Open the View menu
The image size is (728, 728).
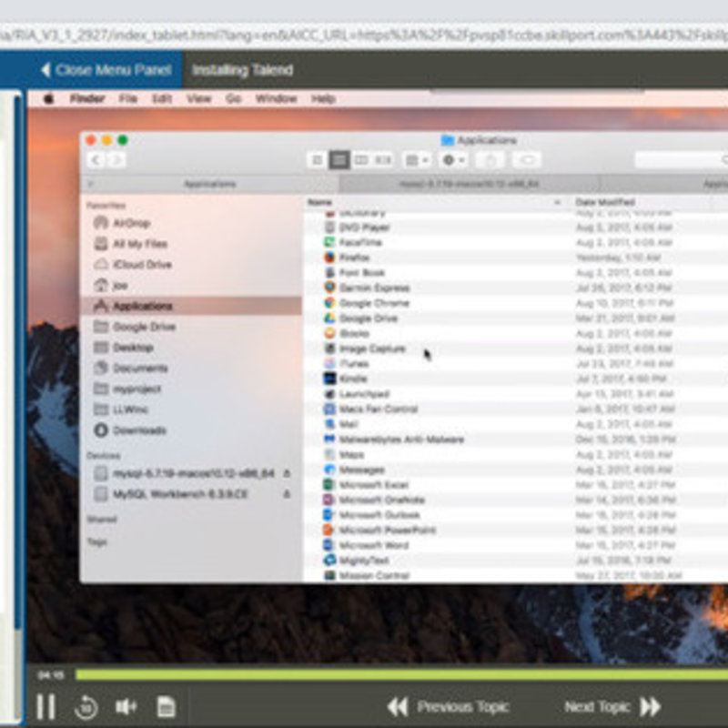click(x=198, y=98)
